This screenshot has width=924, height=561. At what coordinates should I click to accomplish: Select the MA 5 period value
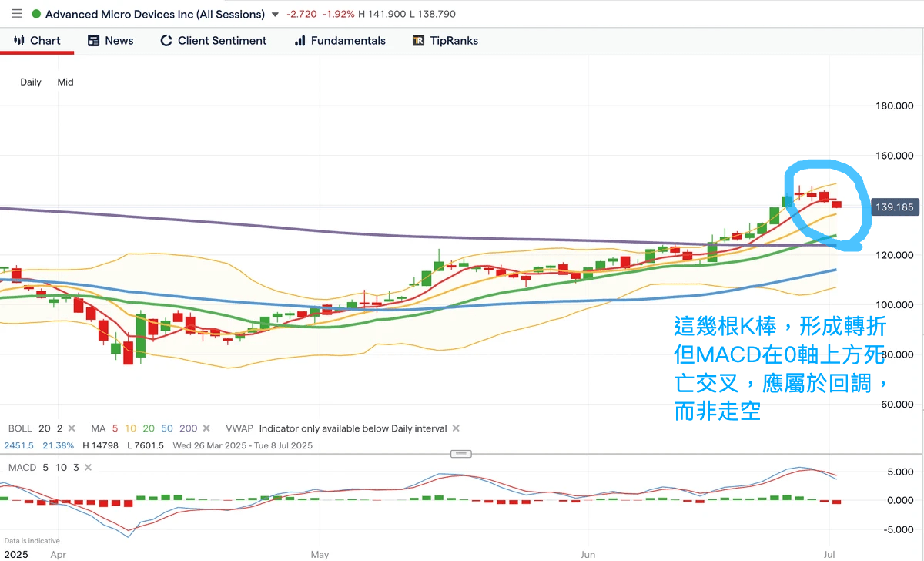pos(115,428)
